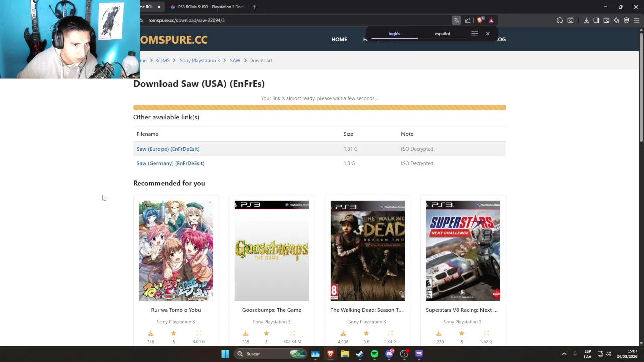Screen dimensions: 644x362
Task: Click the Filename column header
Action: [x=147, y=134]
